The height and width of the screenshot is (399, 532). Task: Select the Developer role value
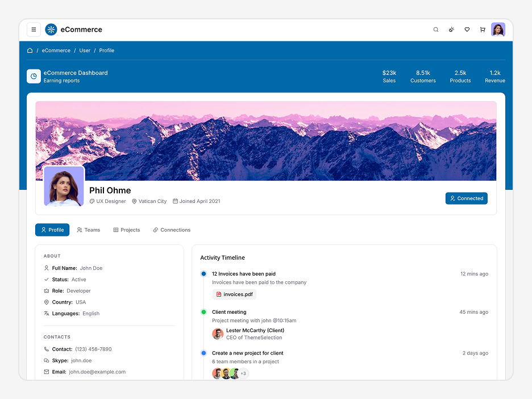[x=78, y=291]
